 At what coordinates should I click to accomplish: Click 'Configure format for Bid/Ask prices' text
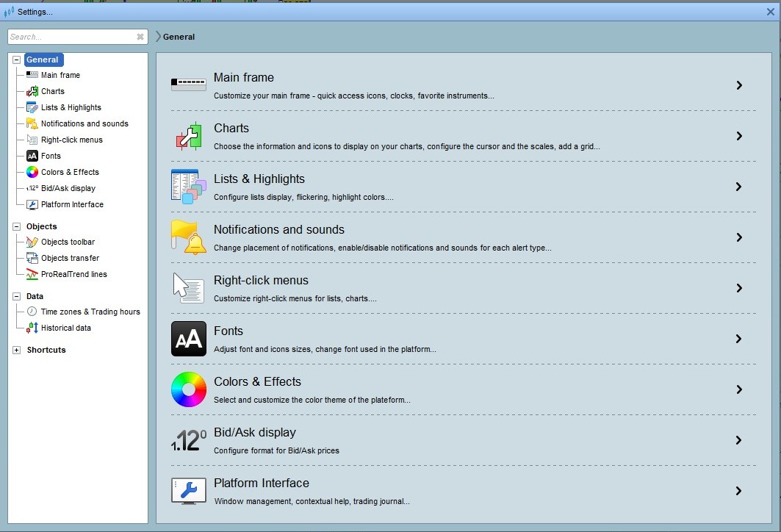point(276,451)
